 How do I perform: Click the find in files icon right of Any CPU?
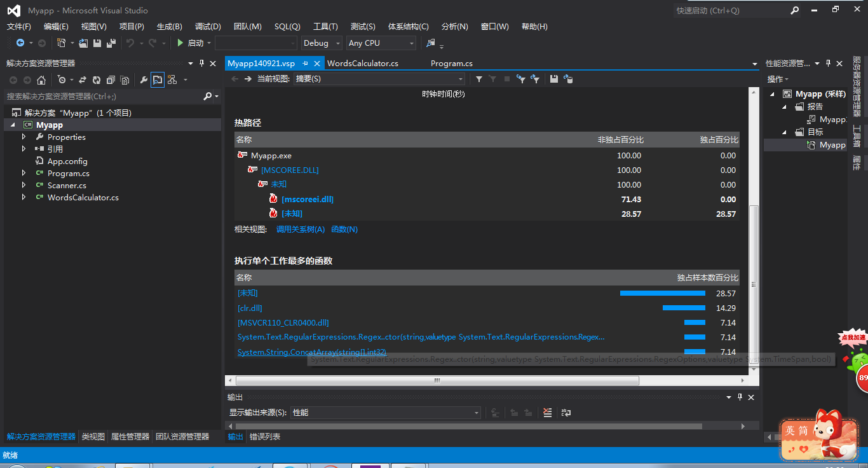click(431, 43)
